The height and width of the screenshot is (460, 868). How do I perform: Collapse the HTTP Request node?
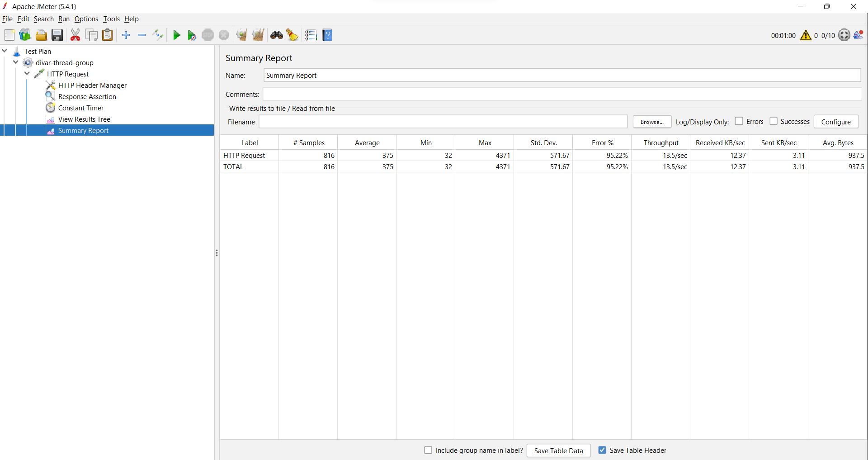[x=27, y=73]
